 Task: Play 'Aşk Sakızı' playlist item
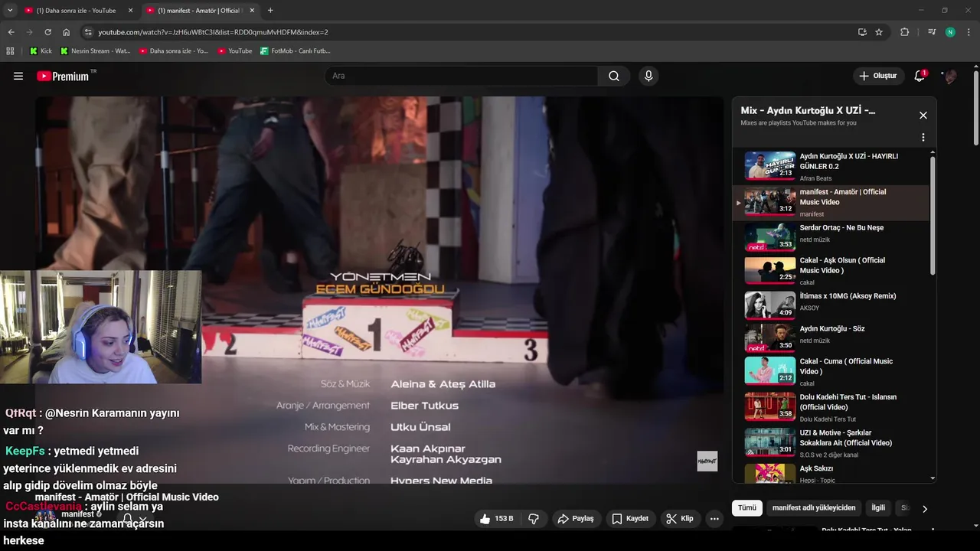pos(831,473)
